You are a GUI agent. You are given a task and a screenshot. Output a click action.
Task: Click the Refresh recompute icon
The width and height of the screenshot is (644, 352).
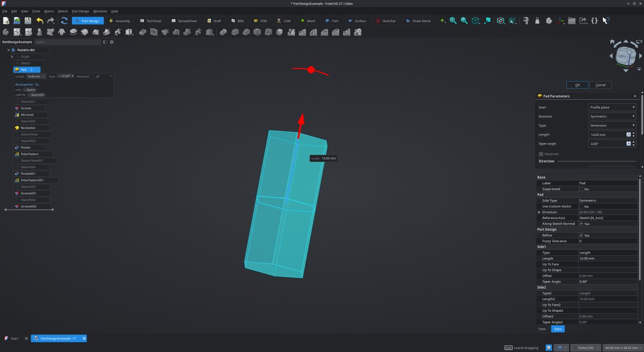click(x=64, y=20)
